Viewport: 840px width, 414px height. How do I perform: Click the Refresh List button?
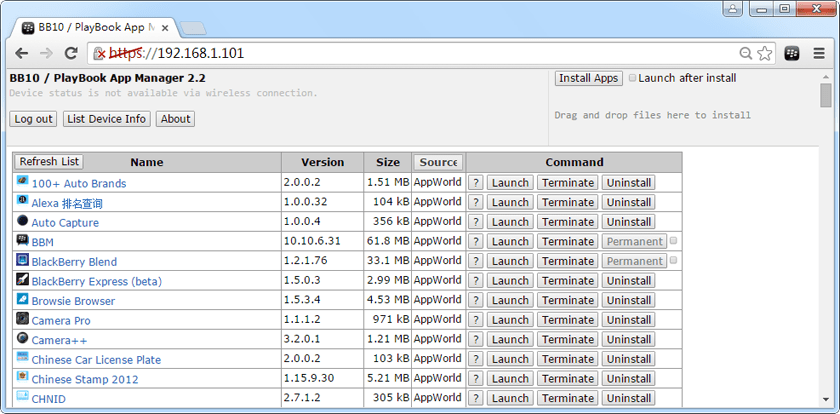49,161
